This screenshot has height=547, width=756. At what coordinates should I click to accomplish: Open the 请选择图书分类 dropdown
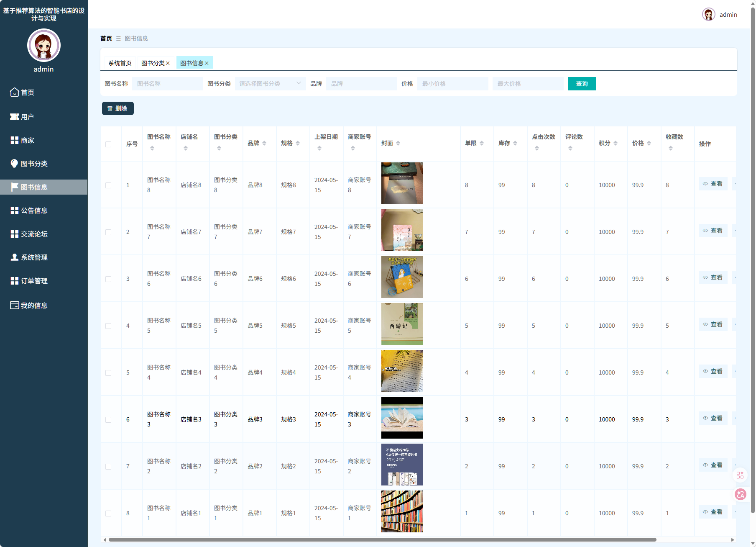[x=270, y=84]
